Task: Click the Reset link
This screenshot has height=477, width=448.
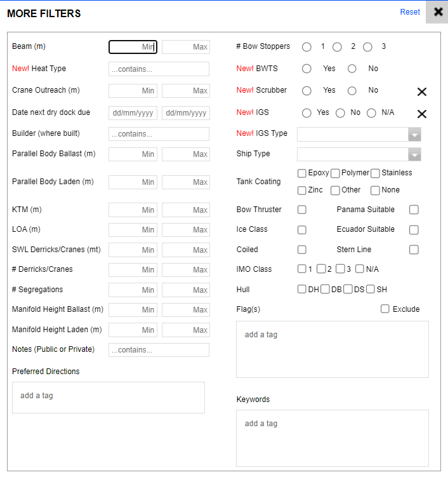Action: 410,12
